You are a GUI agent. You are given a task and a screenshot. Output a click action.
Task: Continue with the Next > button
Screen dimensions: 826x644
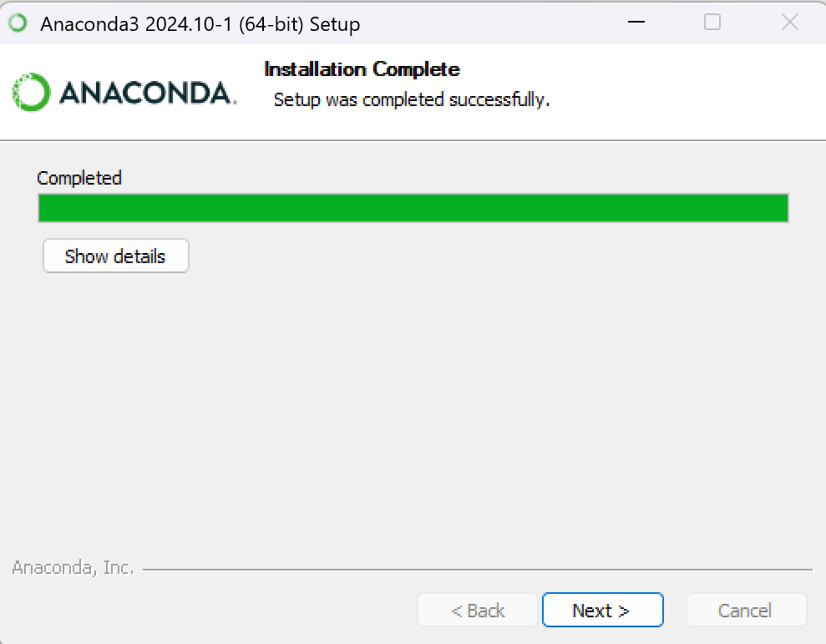click(603, 610)
